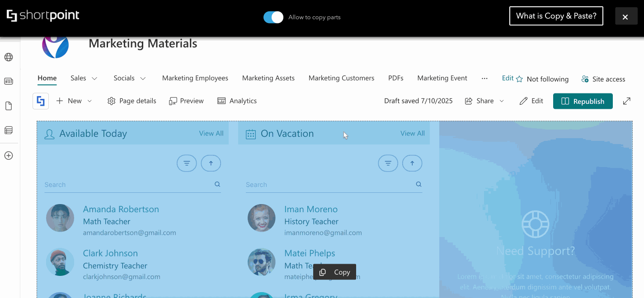Click the Share command
This screenshot has width=644, height=298.
479,101
